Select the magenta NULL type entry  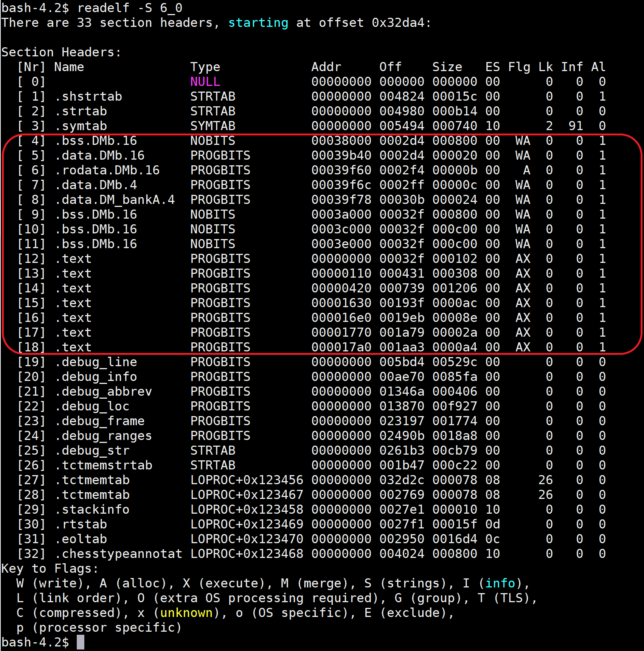click(205, 82)
